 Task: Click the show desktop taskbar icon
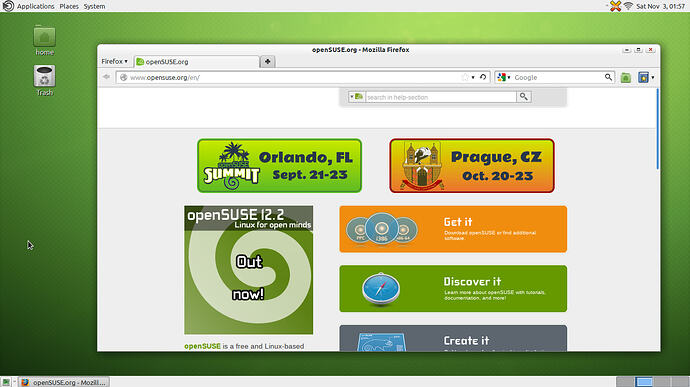click(x=6, y=382)
